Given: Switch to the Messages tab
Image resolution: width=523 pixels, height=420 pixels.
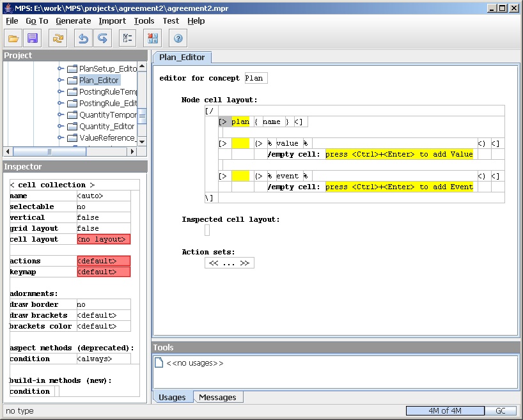Looking at the screenshot, I should pyautogui.click(x=217, y=398).
